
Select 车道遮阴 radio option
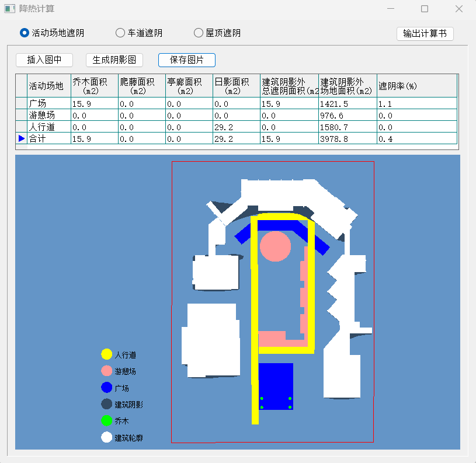pos(120,33)
